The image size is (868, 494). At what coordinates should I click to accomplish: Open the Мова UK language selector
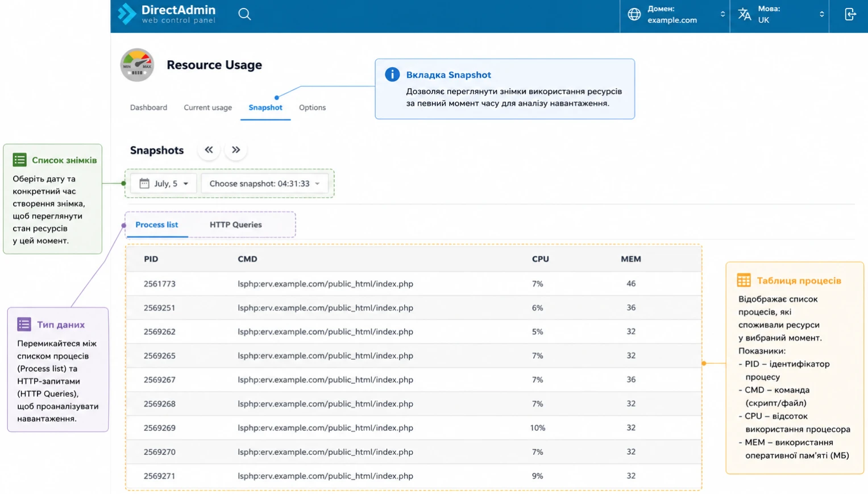click(x=779, y=14)
